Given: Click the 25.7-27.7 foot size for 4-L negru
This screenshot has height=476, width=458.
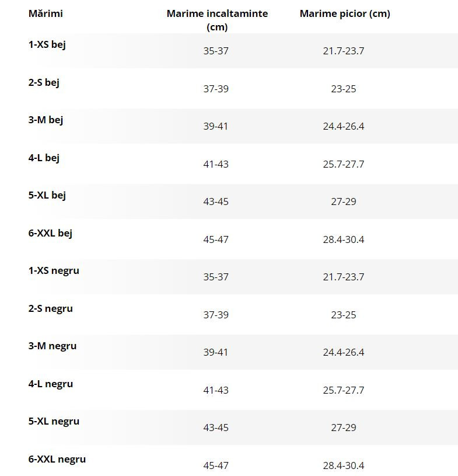Looking at the screenshot, I should click(x=343, y=390).
